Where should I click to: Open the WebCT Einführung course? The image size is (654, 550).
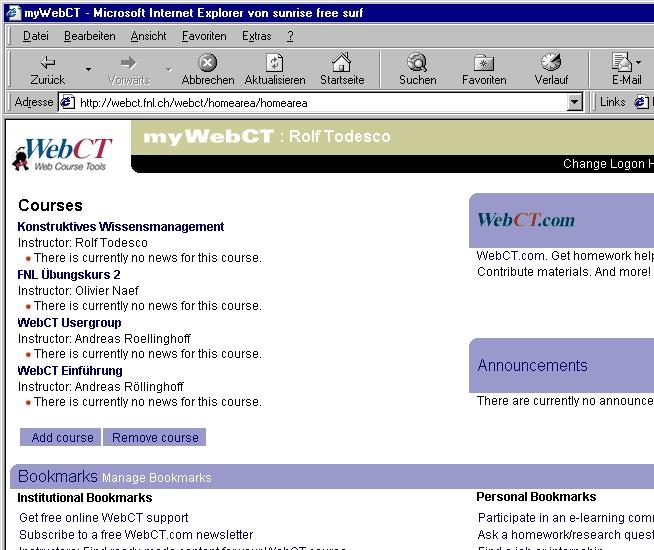click(x=70, y=371)
